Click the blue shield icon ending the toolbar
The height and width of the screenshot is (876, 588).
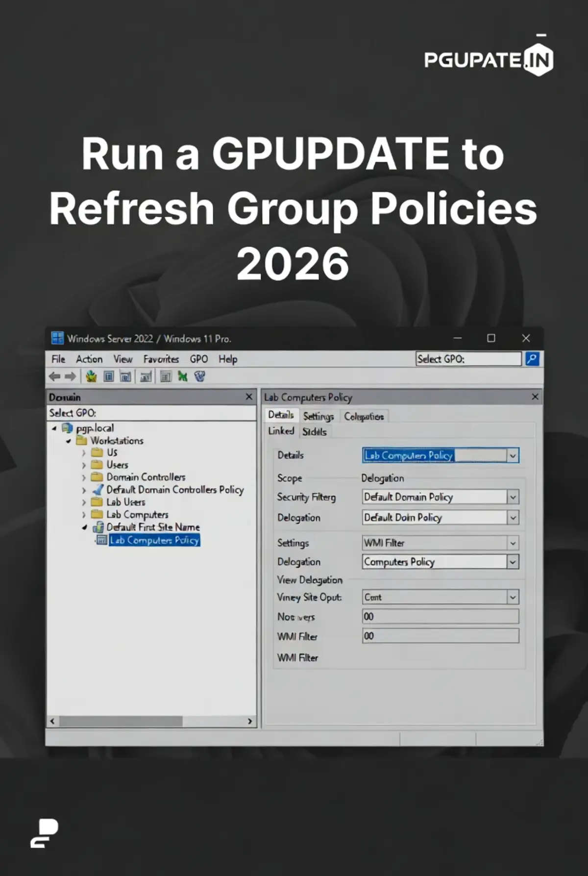(199, 376)
